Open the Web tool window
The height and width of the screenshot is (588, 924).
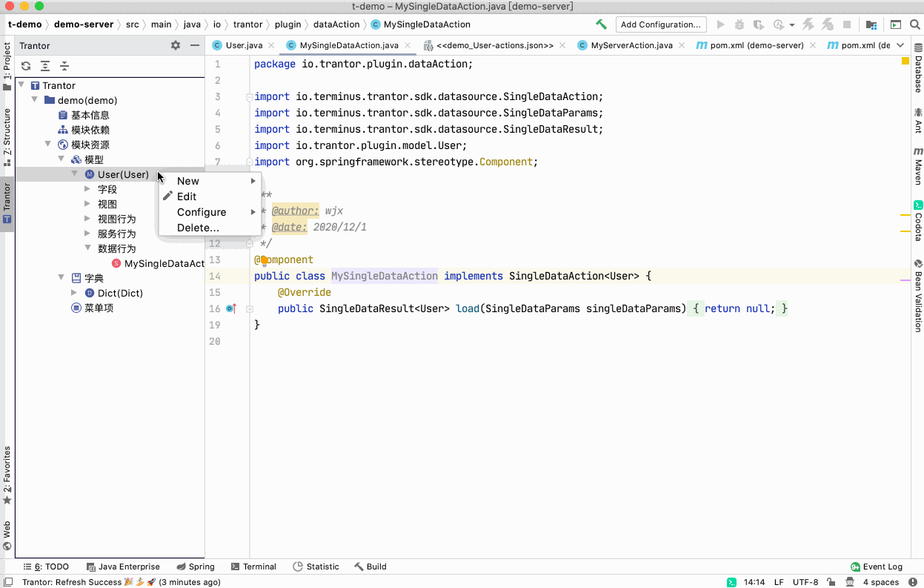(x=7, y=535)
